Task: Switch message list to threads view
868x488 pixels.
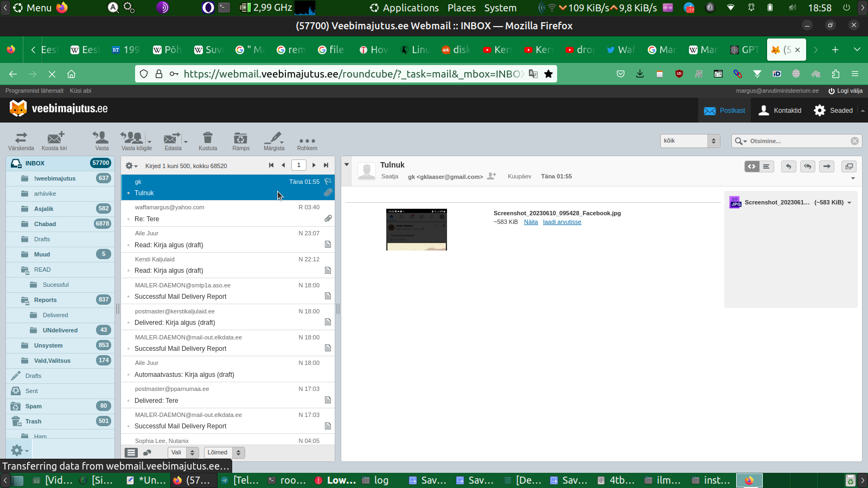Action: coord(147,453)
